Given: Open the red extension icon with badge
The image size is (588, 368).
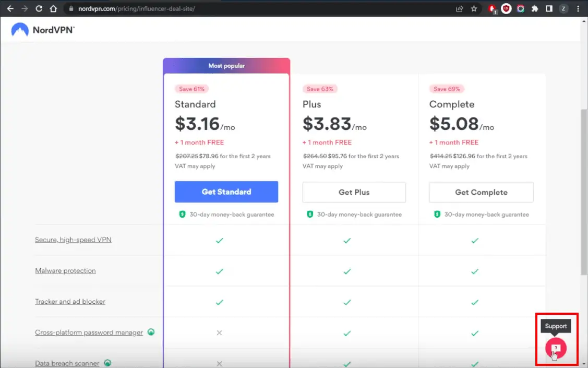Looking at the screenshot, I should (493, 9).
